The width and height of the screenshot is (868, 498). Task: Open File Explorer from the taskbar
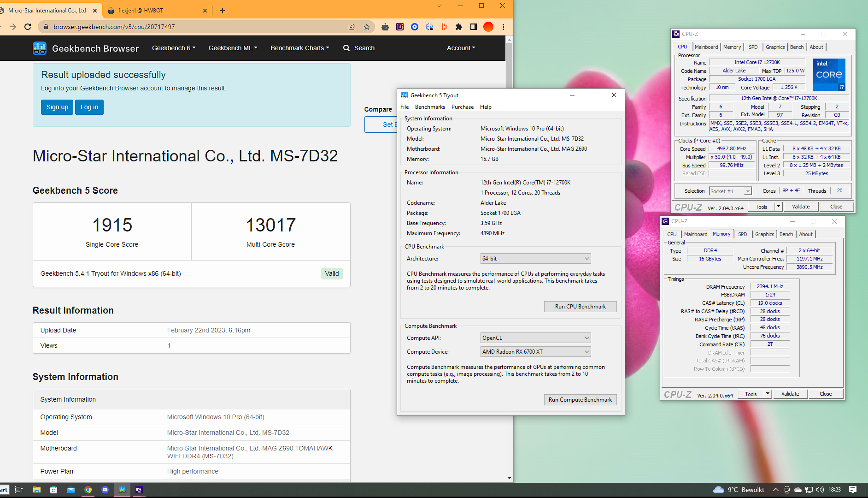(x=37, y=490)
